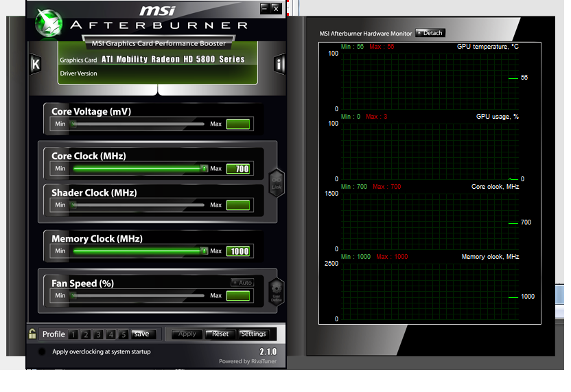This screenshot has width=571, height=392.
Task: Toggle the profile lock padlock icon
Action: (x=32, y=334)
